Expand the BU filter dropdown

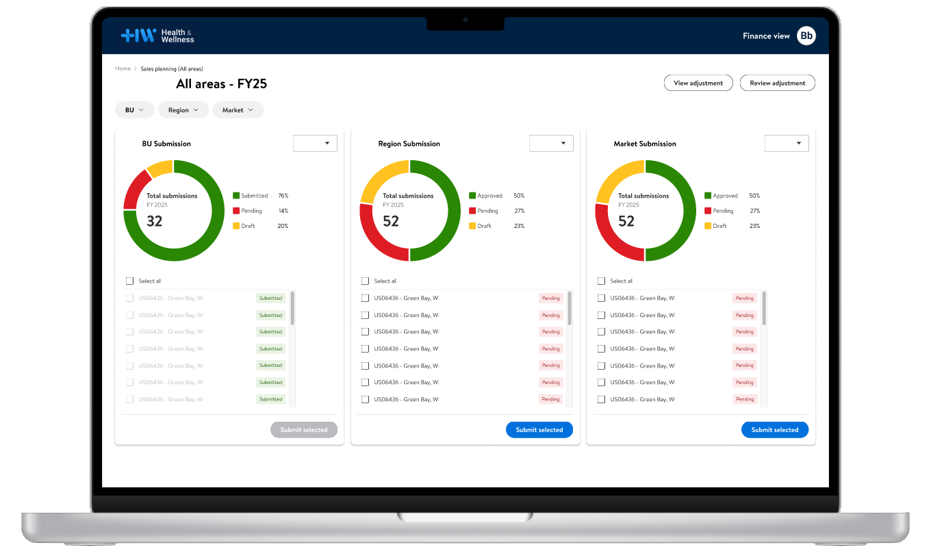[134, 110]
